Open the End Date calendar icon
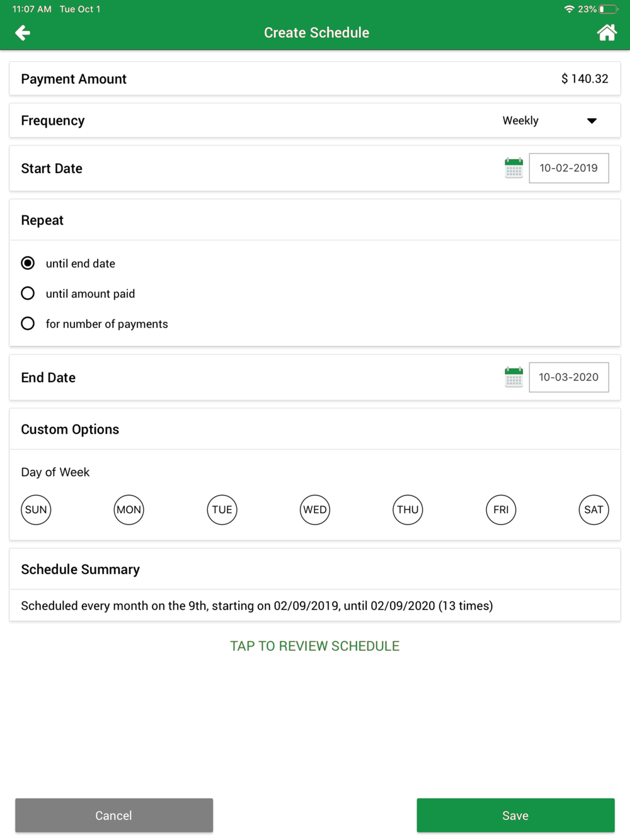 click(514, 377)
